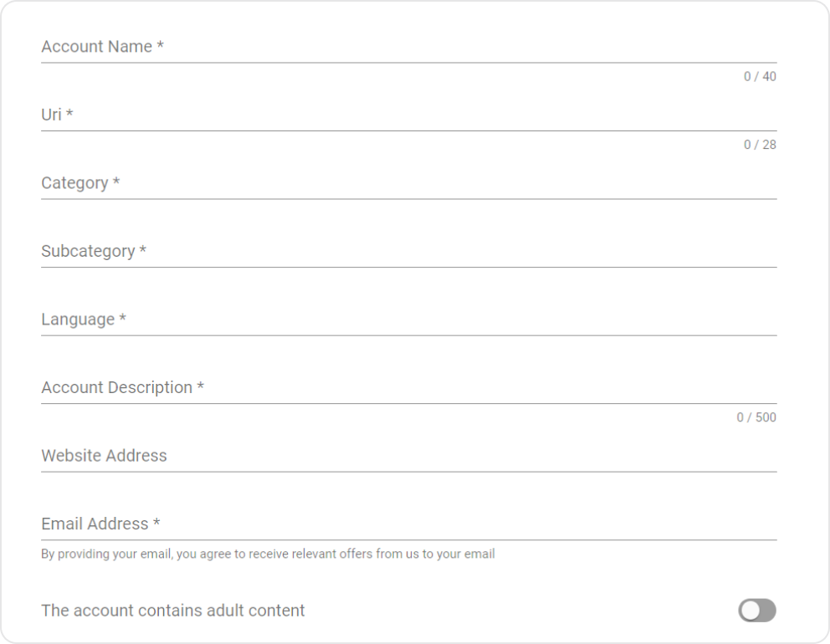Click the 0 / 28 character counter
The width and height of the screenshot is (830, 644).
pos(760,145)
